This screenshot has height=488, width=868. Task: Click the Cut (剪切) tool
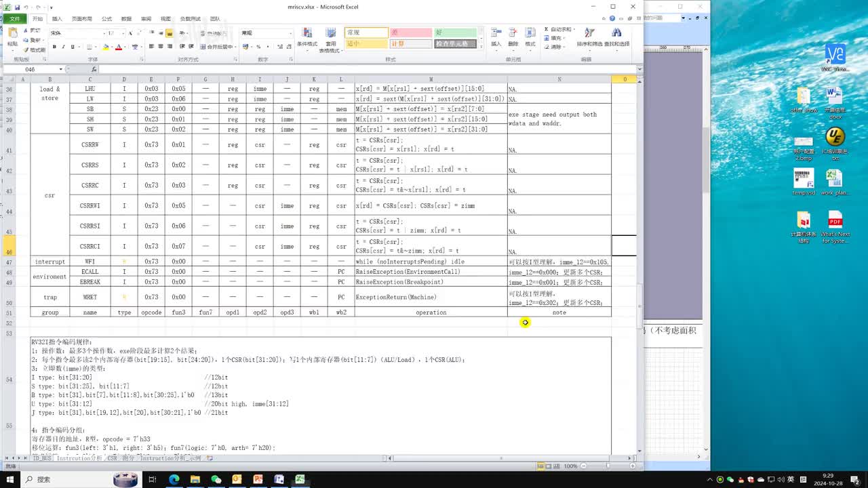[33, 30]
